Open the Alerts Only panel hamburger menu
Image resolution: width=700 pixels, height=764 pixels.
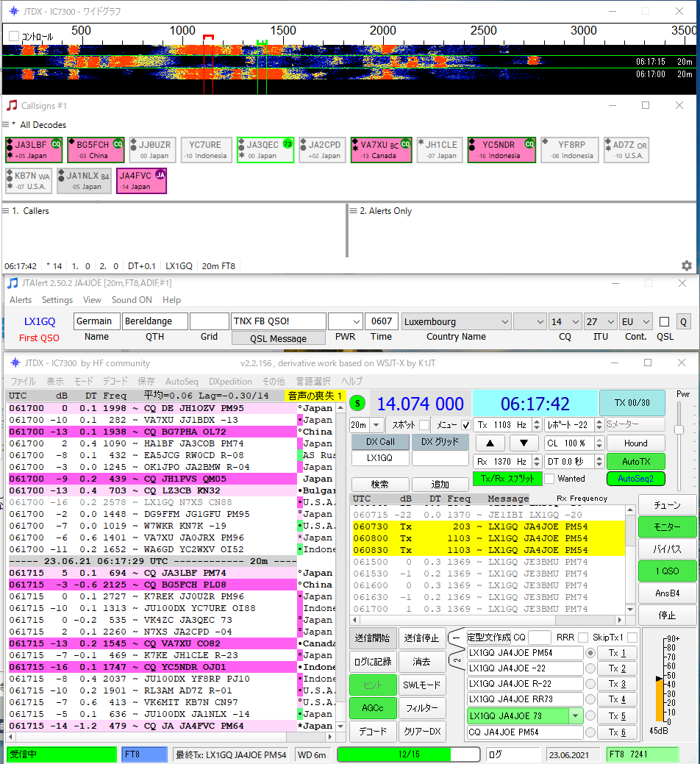click(x=353, y=210)
